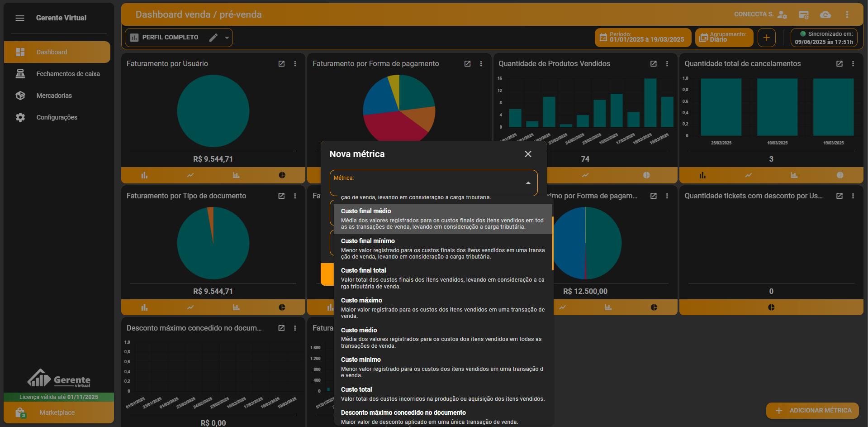Image resolution: width=868 pixels, height=427 pixels.
Task: Switch Quantidade total de cancelamentos to bar chart
Action: pyautogui.click(x=702, y=175)
